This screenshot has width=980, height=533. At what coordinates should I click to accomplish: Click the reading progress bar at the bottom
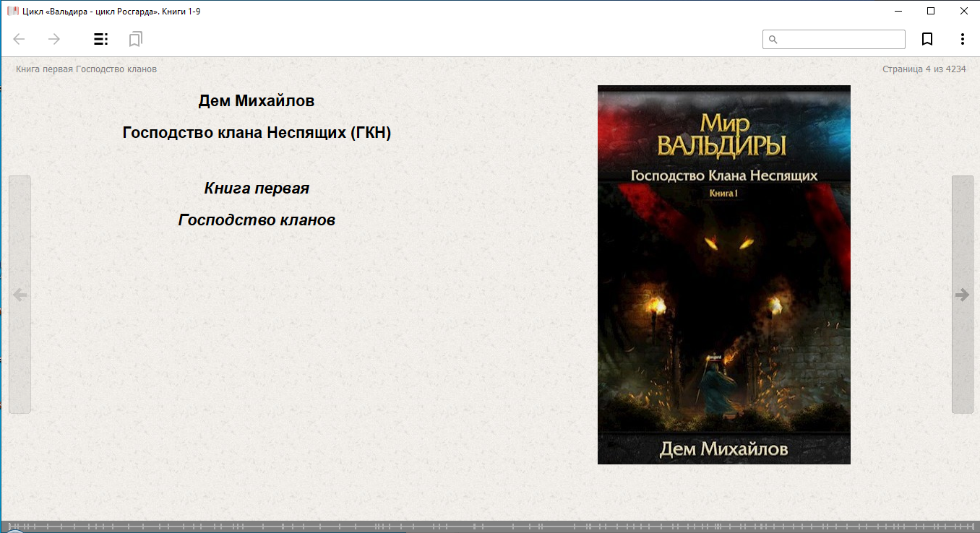[490, 526]
